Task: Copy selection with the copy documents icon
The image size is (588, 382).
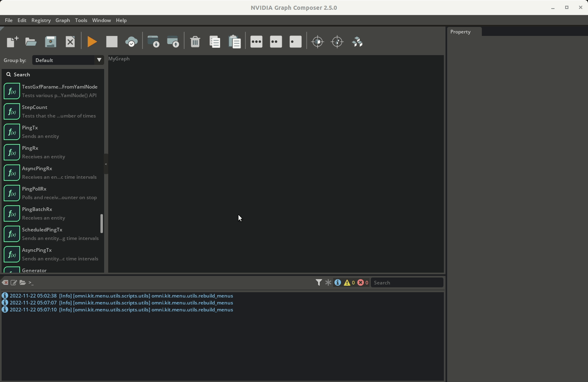Action: (215, 42)
